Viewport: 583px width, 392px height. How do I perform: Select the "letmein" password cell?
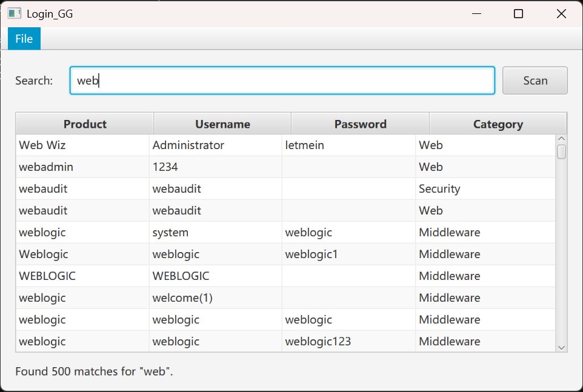[x=348, y=145]
